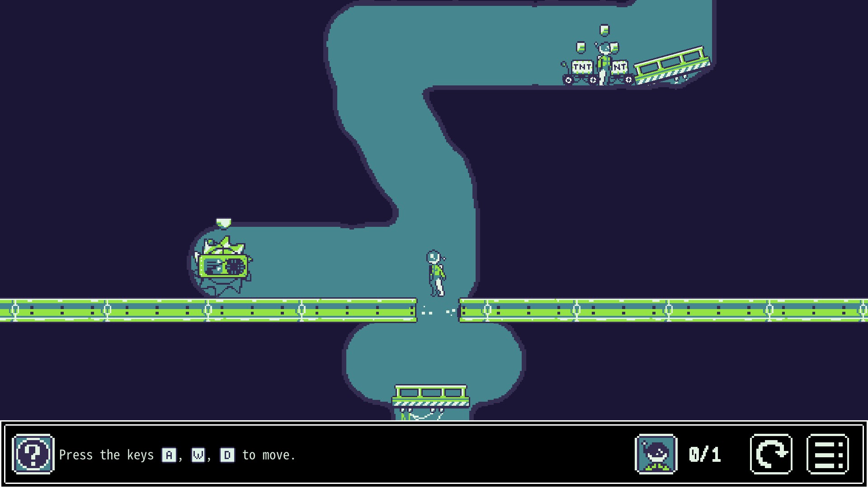The width and height of the screenshot is (868, 488).
Task: Open the hamburger menu icon
Action: tap(828, 454)
